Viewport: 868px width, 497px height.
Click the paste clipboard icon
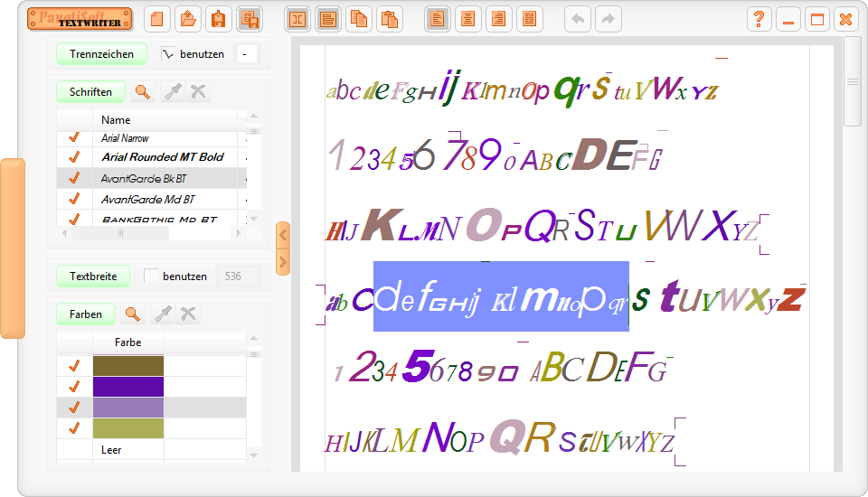pos(390,19)
